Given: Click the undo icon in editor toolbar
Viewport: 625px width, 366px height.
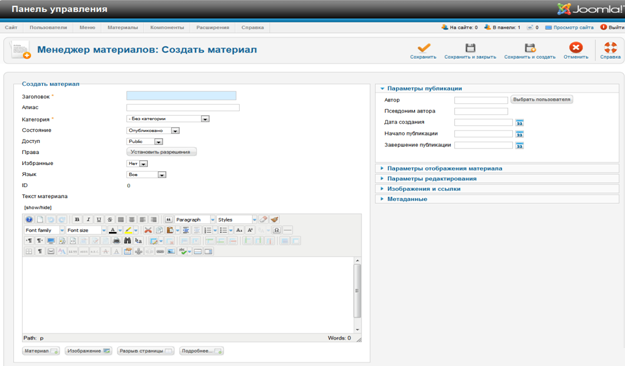Looking at the screenshot, I should coord(51,220).
